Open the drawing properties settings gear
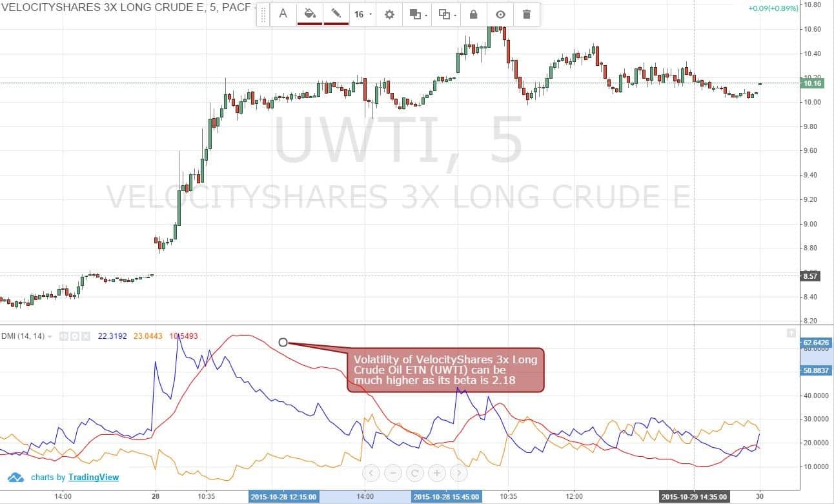 pyautogui.click(x=389, y=14)
